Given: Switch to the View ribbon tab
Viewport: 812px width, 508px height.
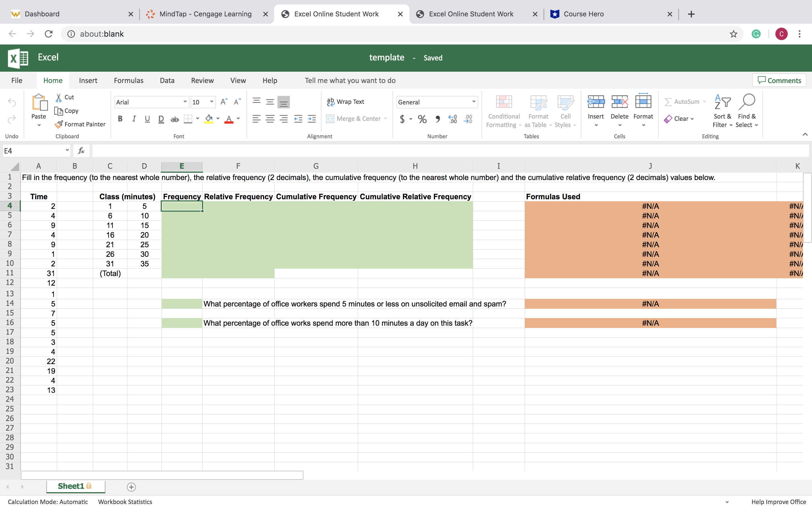Looking at the screenshot, I should click(x=238, y=81).
